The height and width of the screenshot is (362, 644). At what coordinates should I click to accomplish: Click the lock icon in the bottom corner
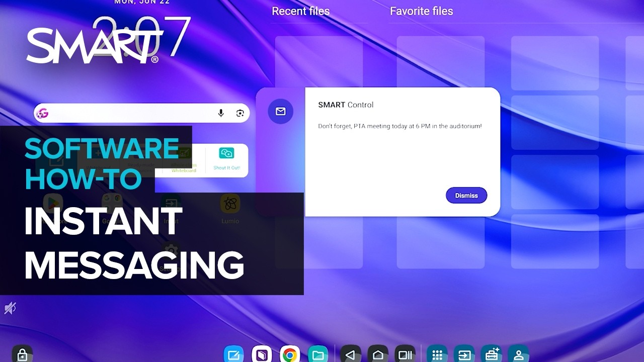click(22, 354)
